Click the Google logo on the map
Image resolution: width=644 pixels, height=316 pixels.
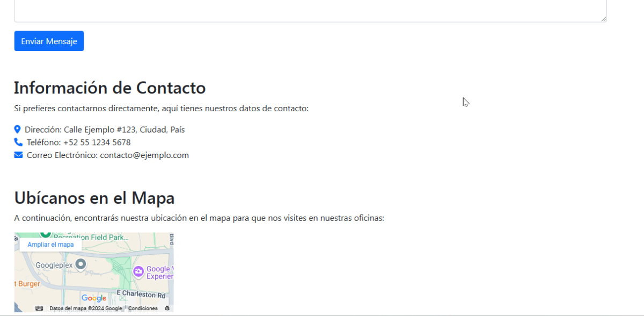[x=94, y=298]
